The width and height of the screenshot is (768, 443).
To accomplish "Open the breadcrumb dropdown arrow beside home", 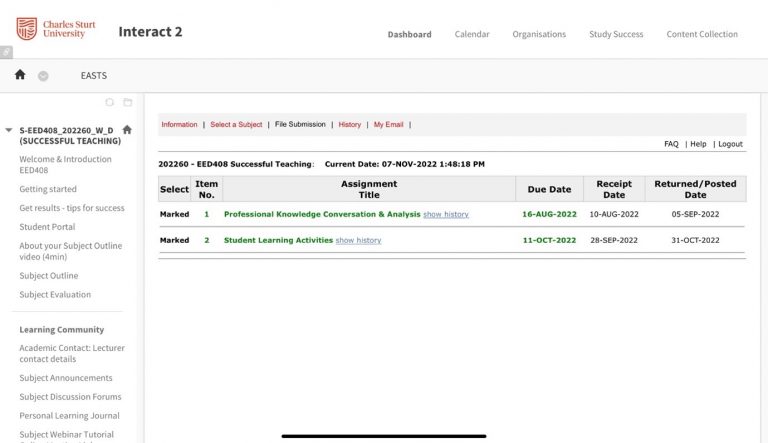I will [43, 76].
